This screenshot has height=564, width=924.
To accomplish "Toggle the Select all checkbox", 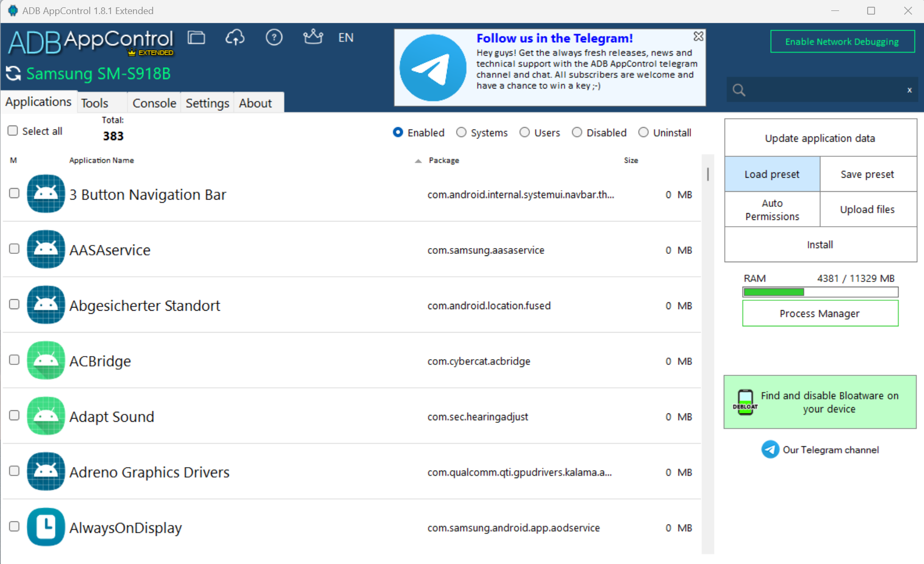I will [13, 131].
